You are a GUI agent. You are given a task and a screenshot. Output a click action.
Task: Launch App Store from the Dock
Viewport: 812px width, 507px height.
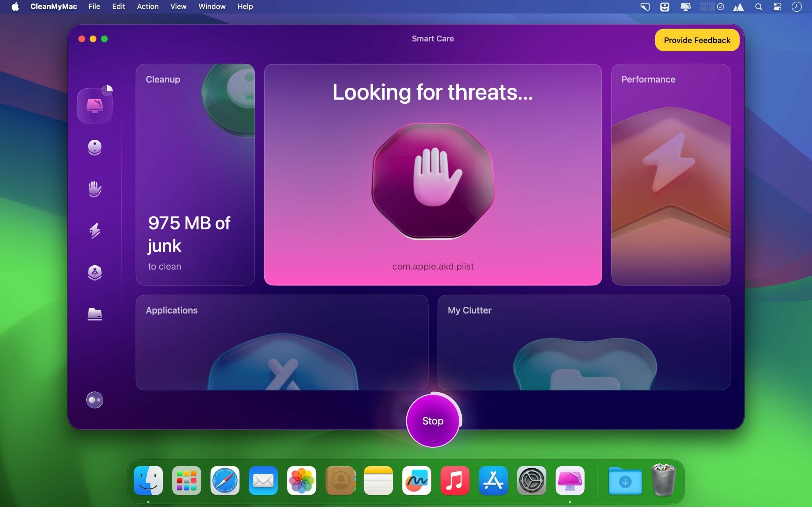[494, 480]
